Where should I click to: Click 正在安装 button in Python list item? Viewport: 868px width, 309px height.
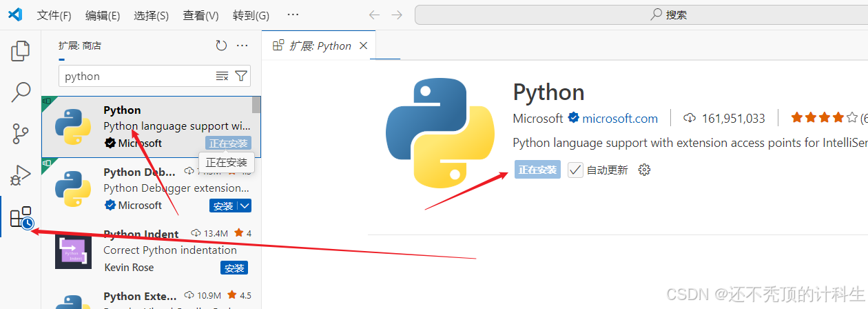point(228,143)
